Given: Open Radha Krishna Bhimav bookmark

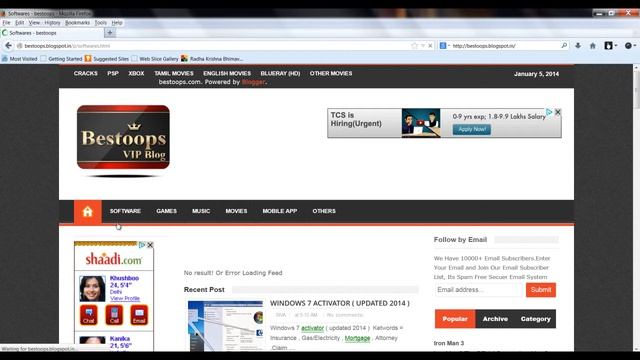Looking at the screenshot, I should click(212, 59).
